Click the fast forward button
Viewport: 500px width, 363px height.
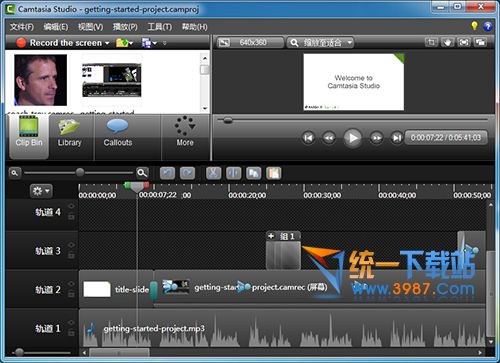[x=376, y=138]
